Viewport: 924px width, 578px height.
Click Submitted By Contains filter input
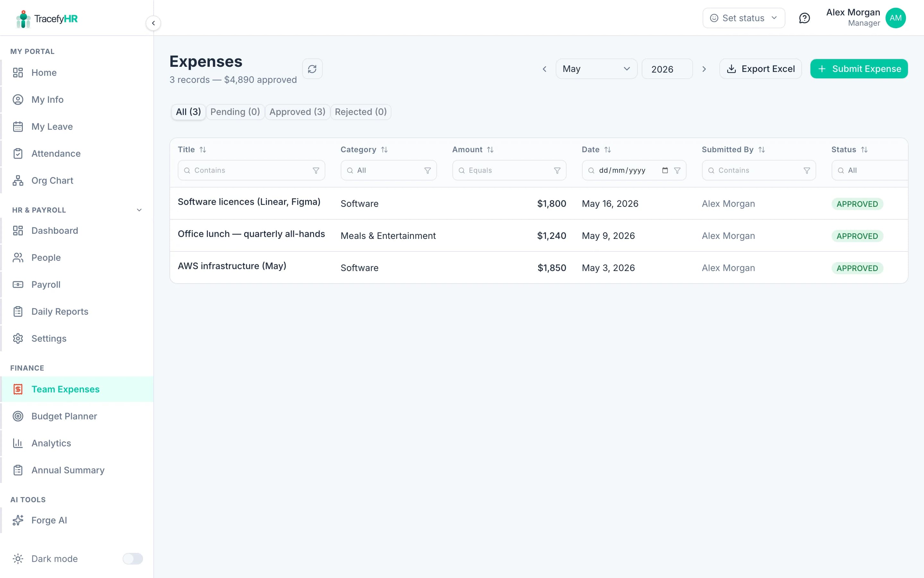pyautogui.click(x=758, y=171)
